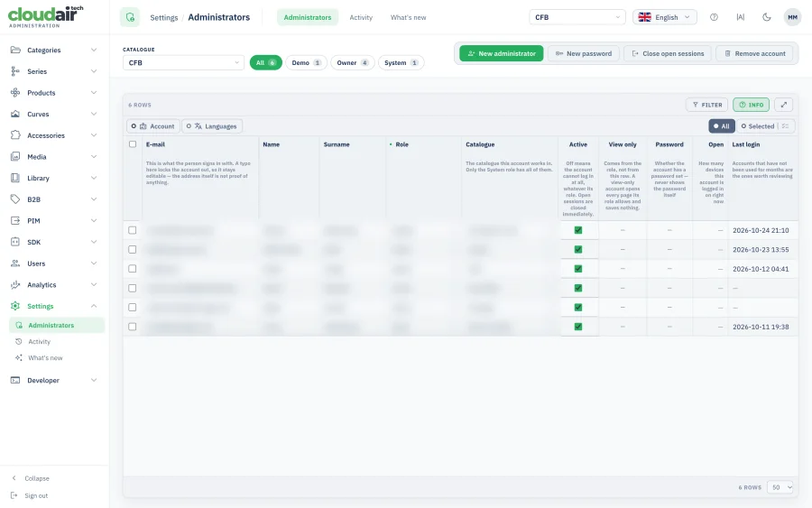The height and width of the screenshot is (508, 812).
Task: Click the Categories folder icon in sidebar
Action: click(x=15, y=50)
